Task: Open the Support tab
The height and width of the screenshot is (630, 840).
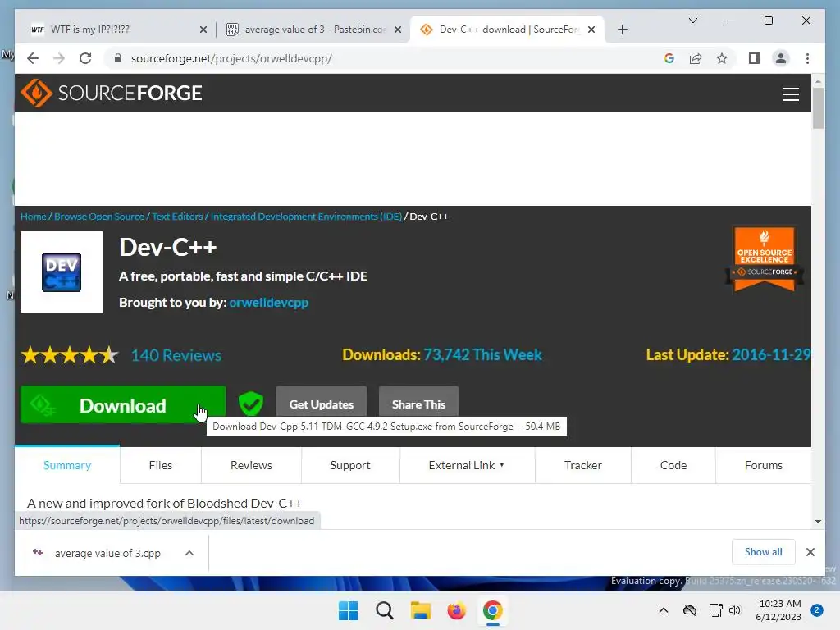Action: 350,465
